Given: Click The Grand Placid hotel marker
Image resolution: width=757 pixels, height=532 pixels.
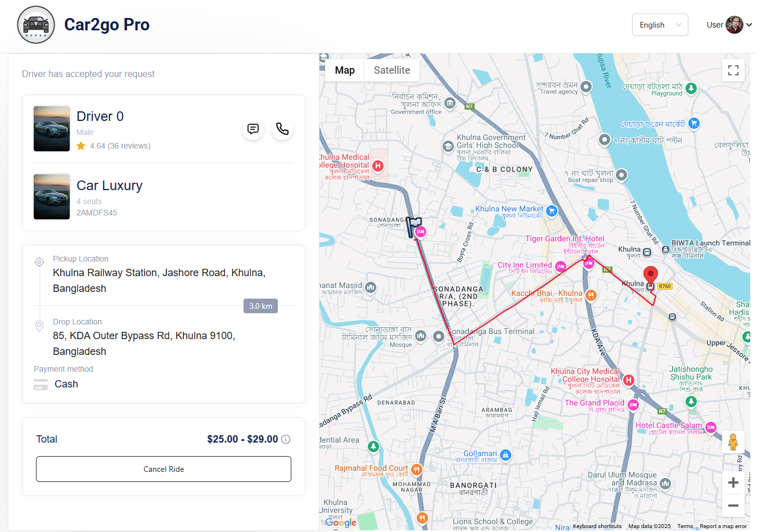Looking at the screenshot, I should click(x=633, y=405).
